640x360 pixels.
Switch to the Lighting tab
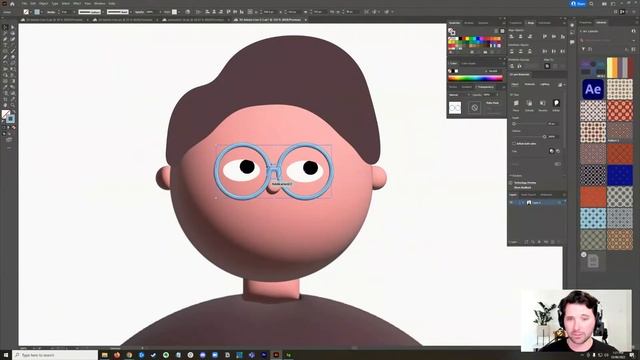point(545,84)
